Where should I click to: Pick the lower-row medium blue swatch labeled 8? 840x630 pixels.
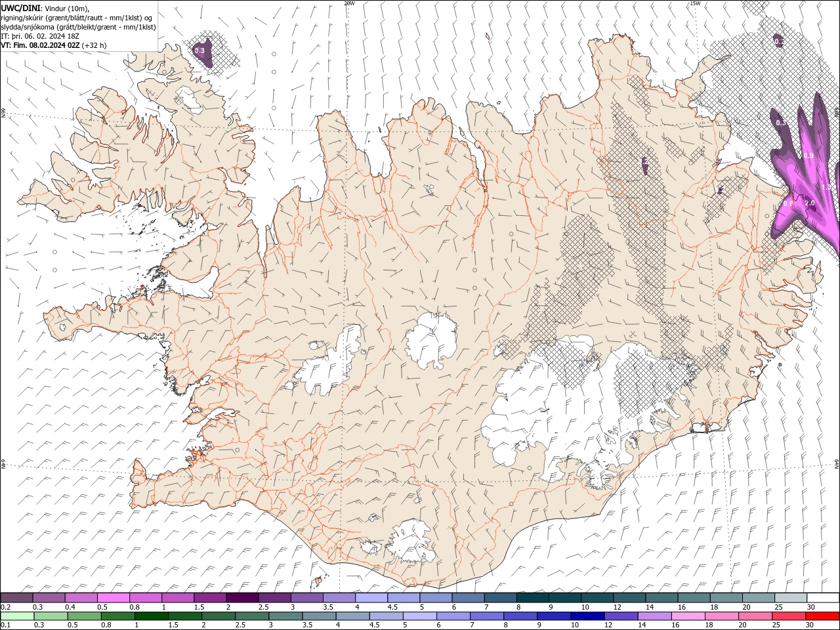[520, 616]
